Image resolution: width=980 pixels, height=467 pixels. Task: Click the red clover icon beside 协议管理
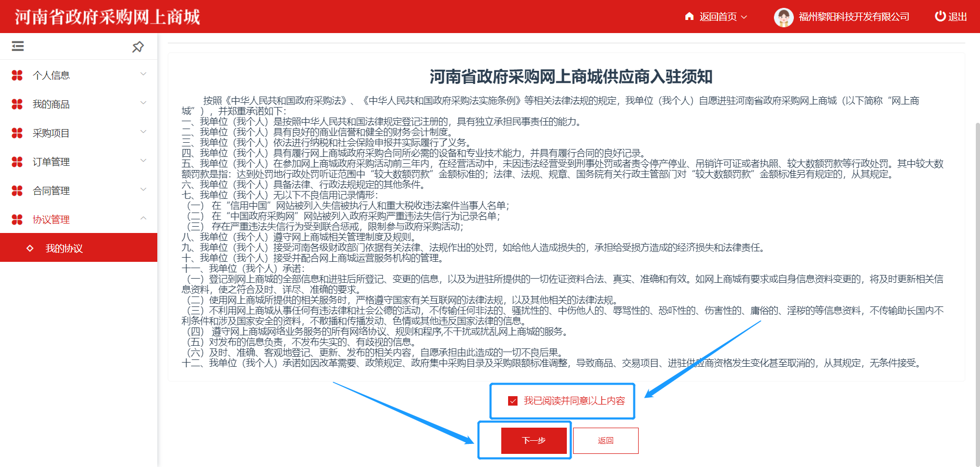(x=17, y=220)
